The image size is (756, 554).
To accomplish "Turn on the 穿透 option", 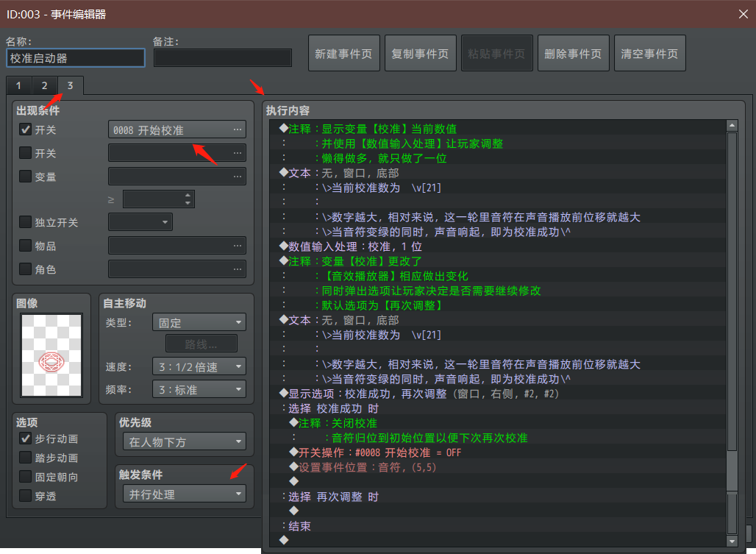I will (25, 495).
